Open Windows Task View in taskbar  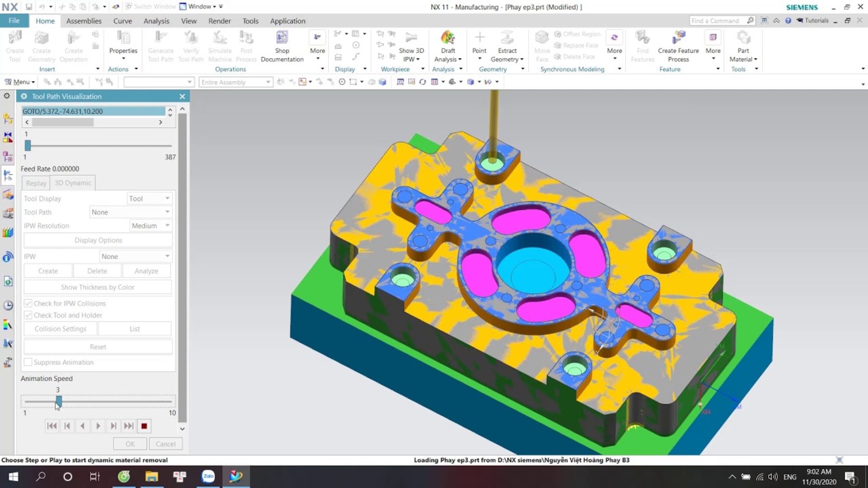point(94,476)
